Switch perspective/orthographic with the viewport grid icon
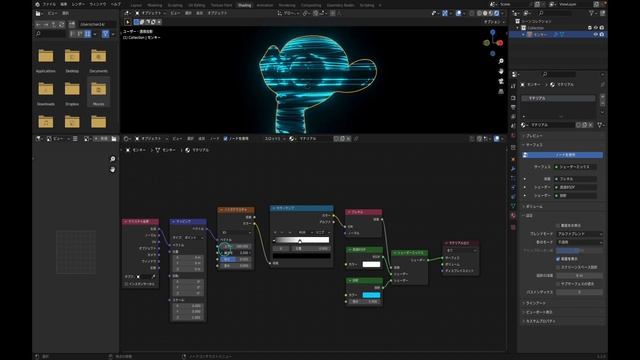This screenshot has height=360, width=640. [501, 91]
